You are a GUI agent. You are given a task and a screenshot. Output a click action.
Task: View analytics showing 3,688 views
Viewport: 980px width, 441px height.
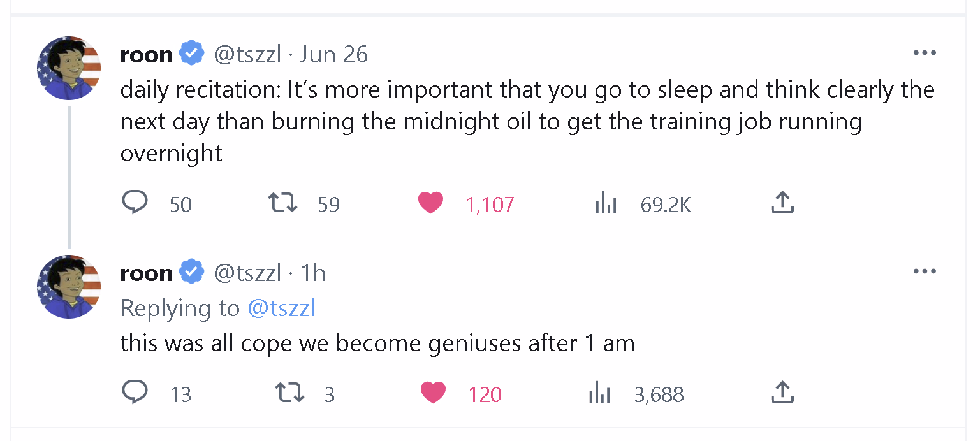click(599, 394)
